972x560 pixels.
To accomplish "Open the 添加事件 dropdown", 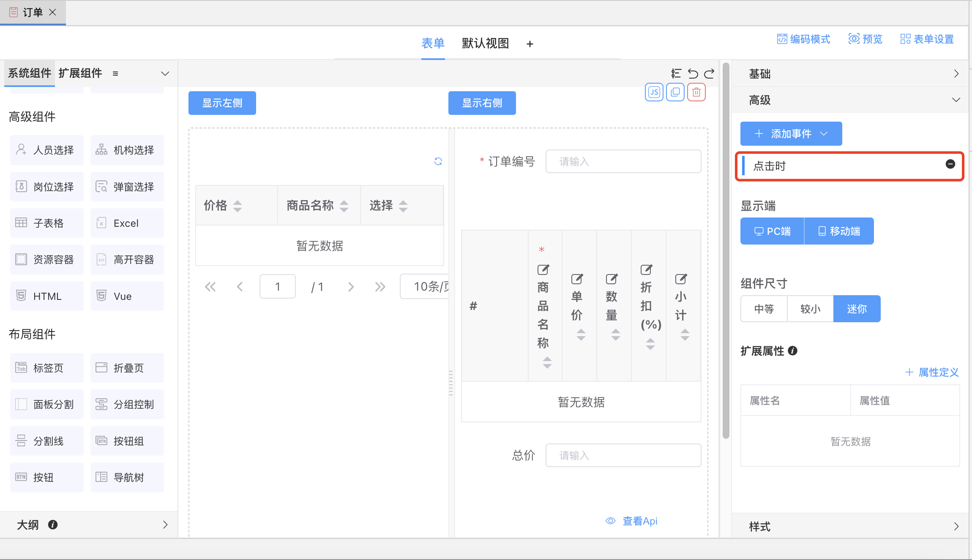I will coord(791,134).
